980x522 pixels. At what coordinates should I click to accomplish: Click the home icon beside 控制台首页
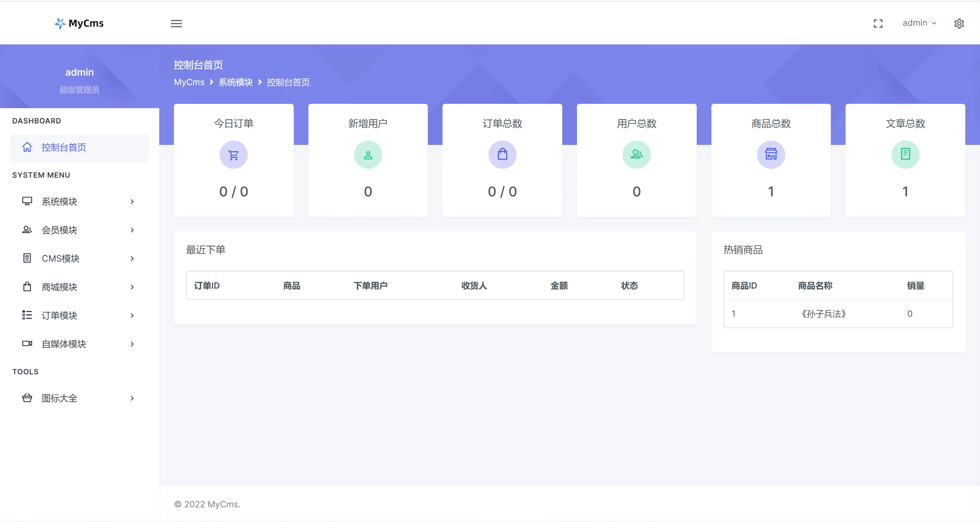pyautogui.click(x=27, y=147)
